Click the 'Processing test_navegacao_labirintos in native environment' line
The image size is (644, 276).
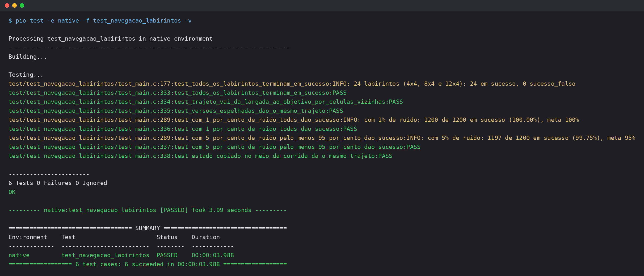[111, 39]
